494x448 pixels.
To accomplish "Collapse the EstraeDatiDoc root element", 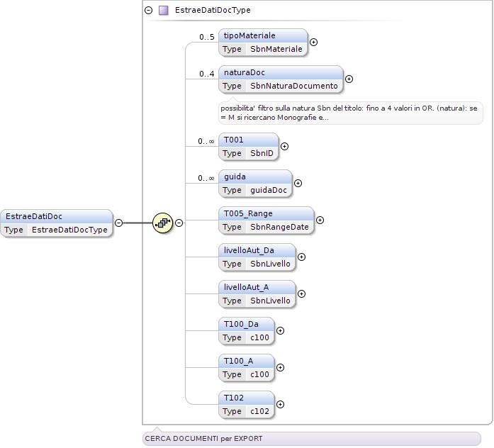I will [x=119, y=223].
